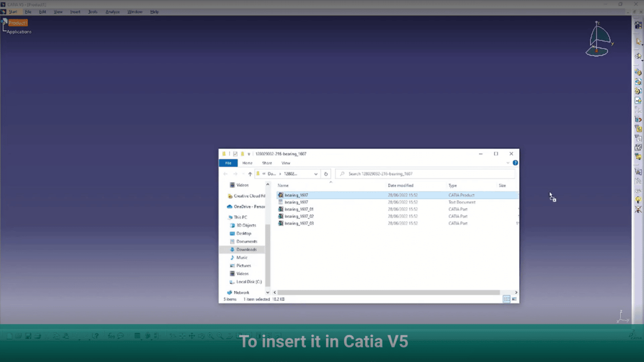Click the Zoom Out icon
The image size is (644, 362).
pos(220,336)
